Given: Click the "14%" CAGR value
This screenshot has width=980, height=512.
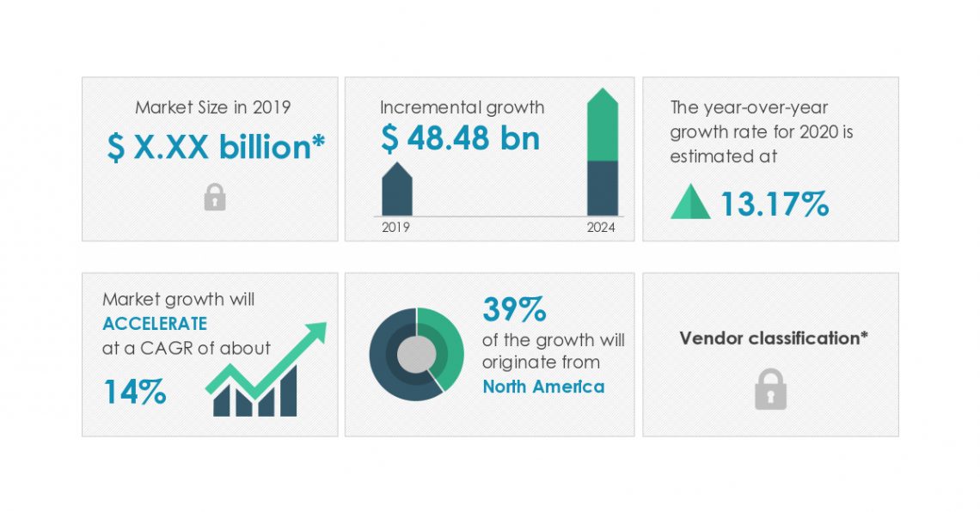Looking at the screenshot, I should pos(135,392).
